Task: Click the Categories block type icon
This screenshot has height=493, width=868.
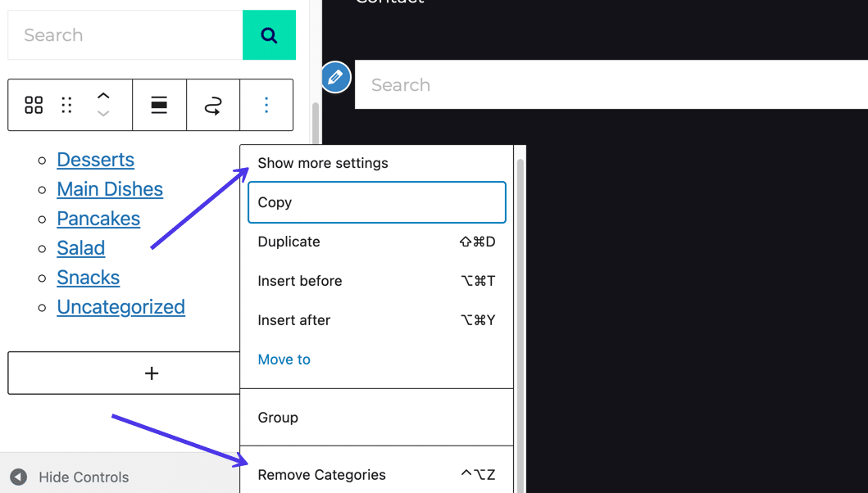Action: (x=34, y=105)
